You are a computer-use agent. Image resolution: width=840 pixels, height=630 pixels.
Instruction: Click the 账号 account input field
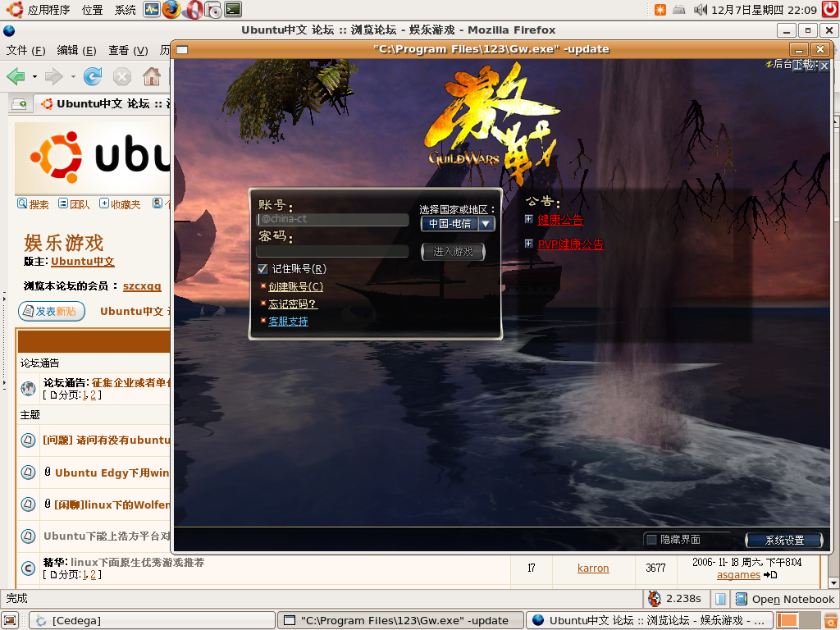tap(333, 219)
